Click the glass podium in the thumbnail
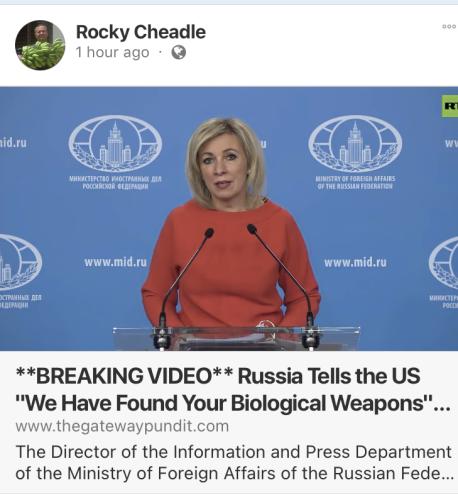This screenshot has width=458, height=500. tap(236, 338)
